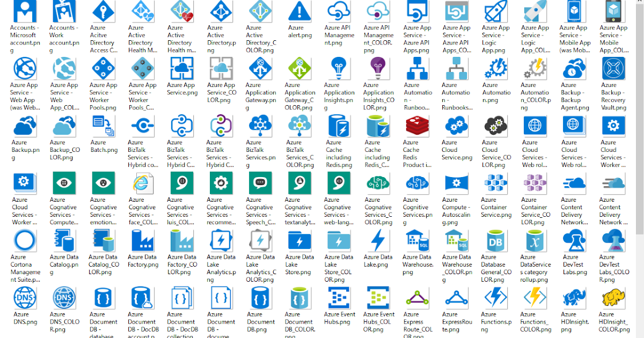
Task: Select the green Azure Application Gateway_COLOR.png icon
Action: 299,68
